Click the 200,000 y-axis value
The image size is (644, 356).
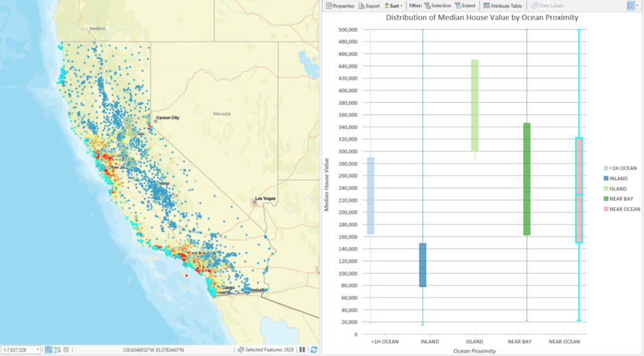tap(348, 212)
